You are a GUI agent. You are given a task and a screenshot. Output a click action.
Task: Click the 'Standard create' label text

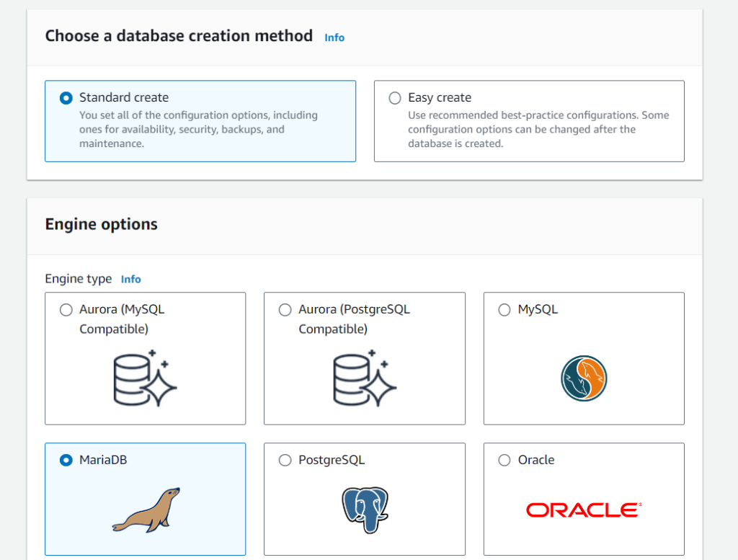coord(124,97)
